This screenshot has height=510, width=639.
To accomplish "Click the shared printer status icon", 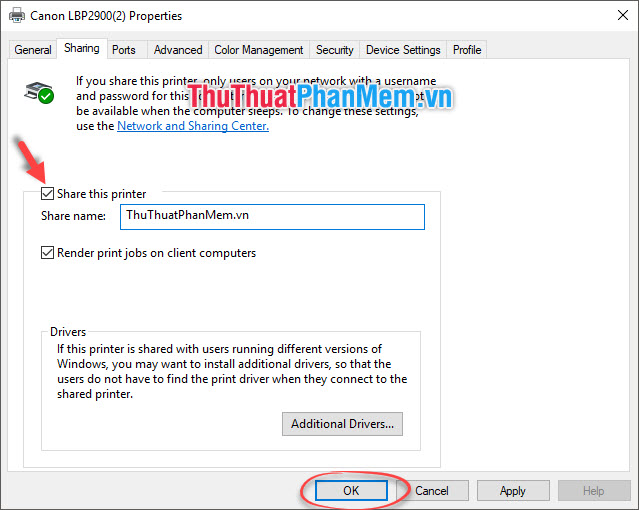I will point(39,93).
